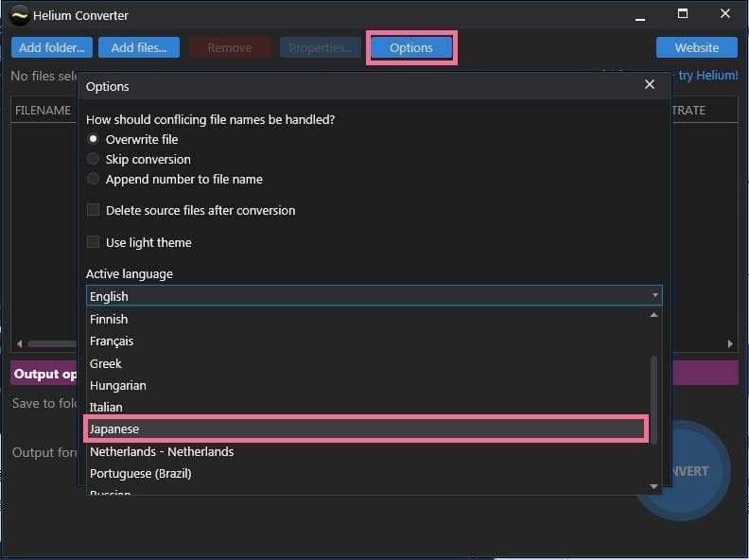Click file list left scroll arrow
749x560 pixels.
pos(19,343)
